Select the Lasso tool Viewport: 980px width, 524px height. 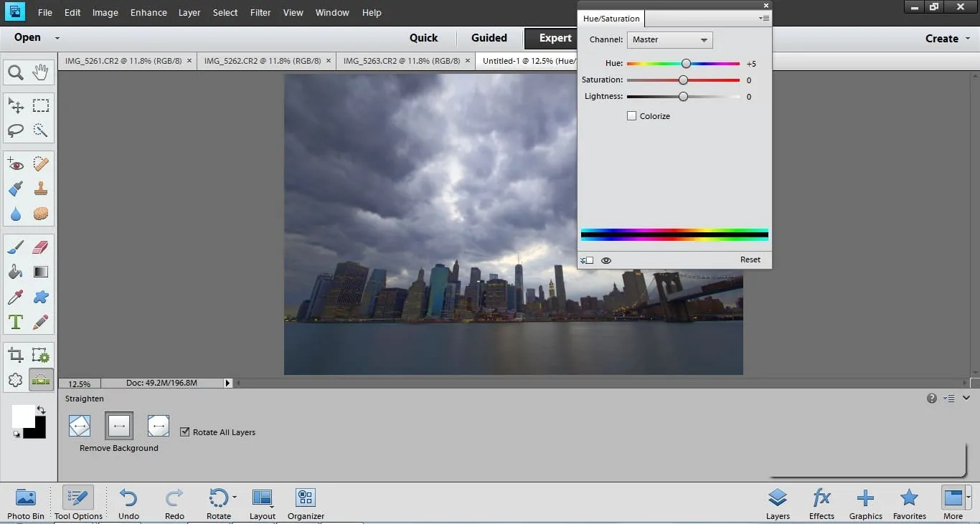tap(16, 130)
